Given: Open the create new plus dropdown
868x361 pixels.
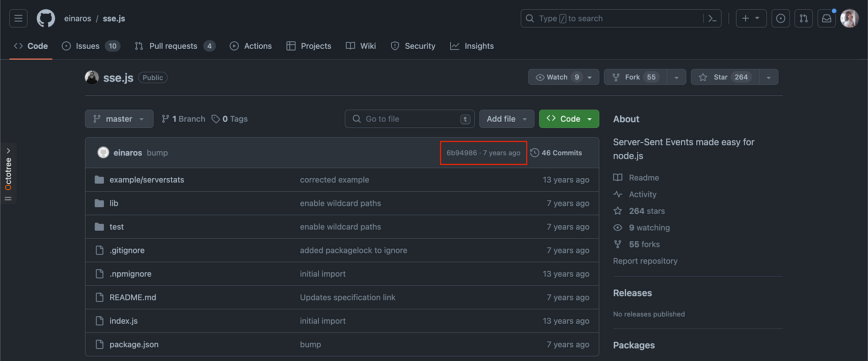Looking at the screenshot, I should tap(750, 19).
